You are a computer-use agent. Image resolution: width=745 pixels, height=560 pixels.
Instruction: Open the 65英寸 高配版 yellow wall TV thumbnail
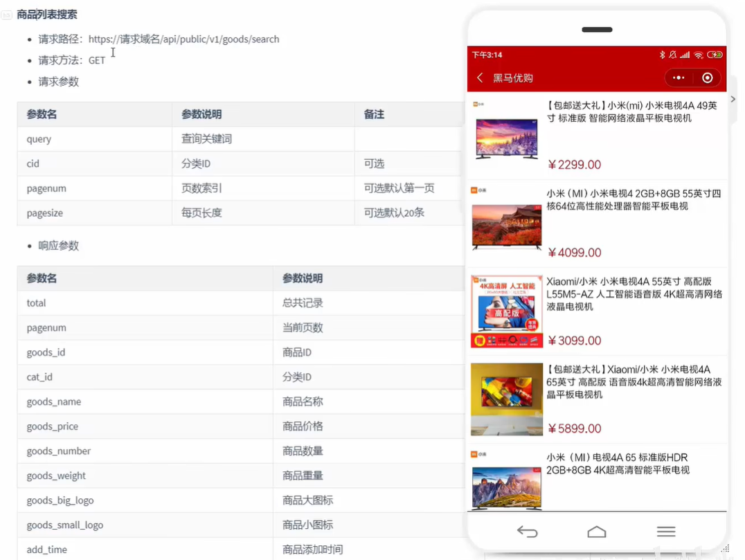point(507,399)
